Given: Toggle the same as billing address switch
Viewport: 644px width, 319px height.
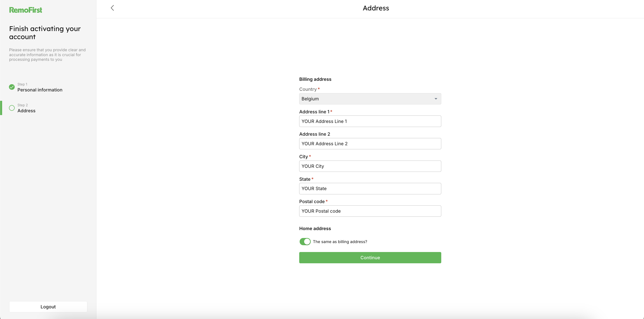Looking at the screenshot, I should tap(305, 241).
